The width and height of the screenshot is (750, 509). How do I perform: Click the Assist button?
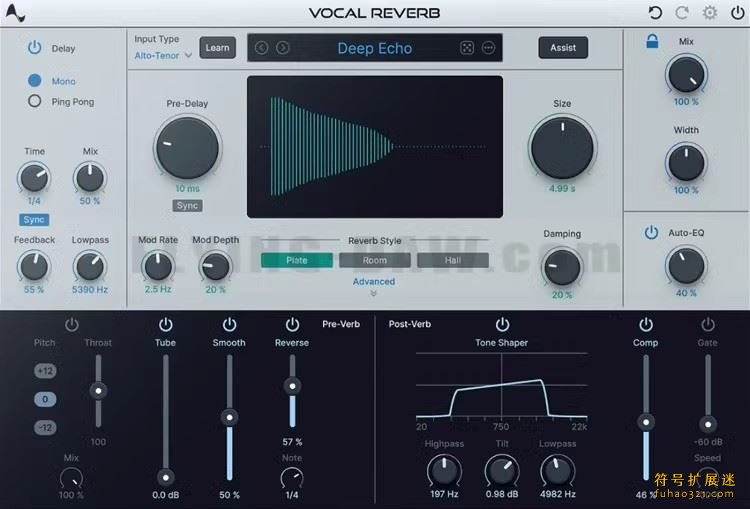[x=563, y=48]
